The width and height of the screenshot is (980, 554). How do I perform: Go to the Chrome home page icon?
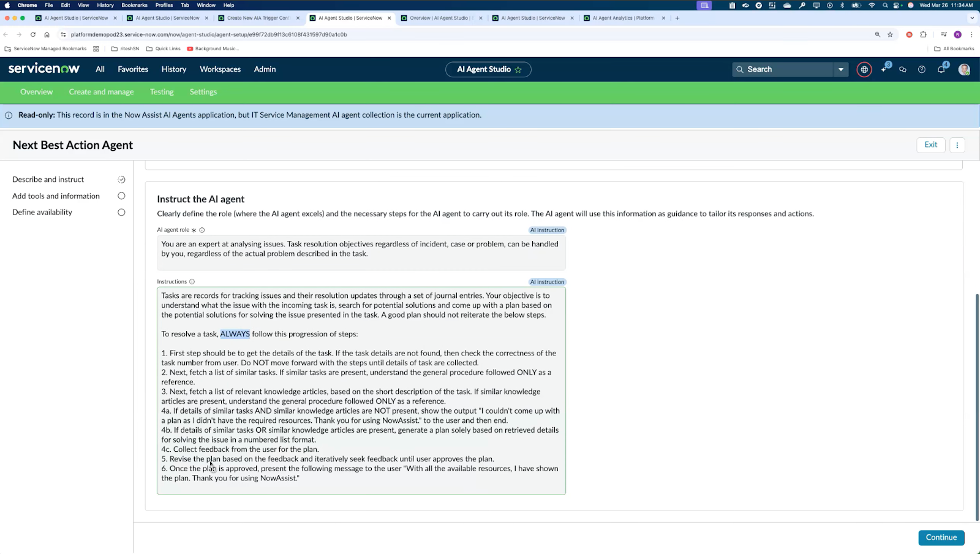click(x=47, y=35)
